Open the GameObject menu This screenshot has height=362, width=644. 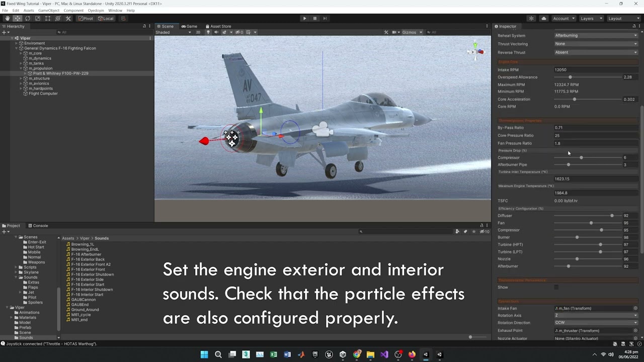[49, 11]
